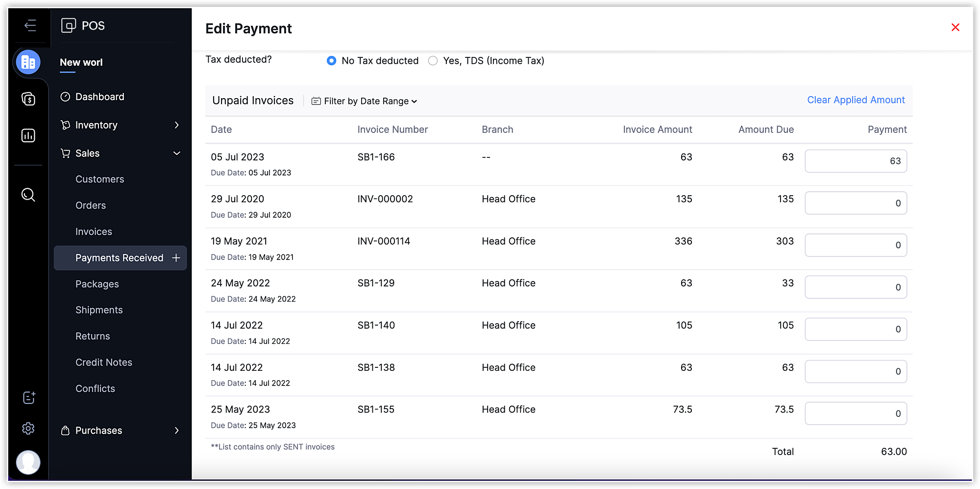The width and height of the screenshot is (980, 489).
Task: Click the POS app logo icon
Action: click(x=69, y=25)
